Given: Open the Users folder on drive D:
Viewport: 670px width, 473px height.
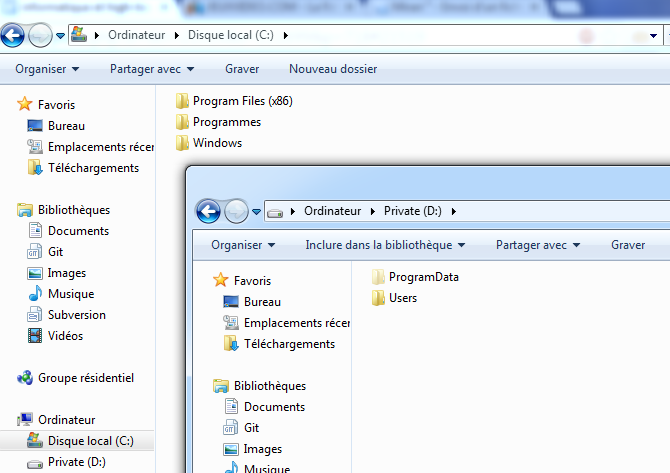Looking at the screenshot, I should [x=402, y=298].
